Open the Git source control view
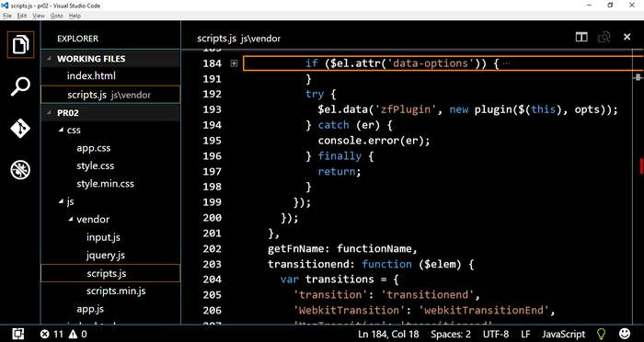 tap(20, 129)
